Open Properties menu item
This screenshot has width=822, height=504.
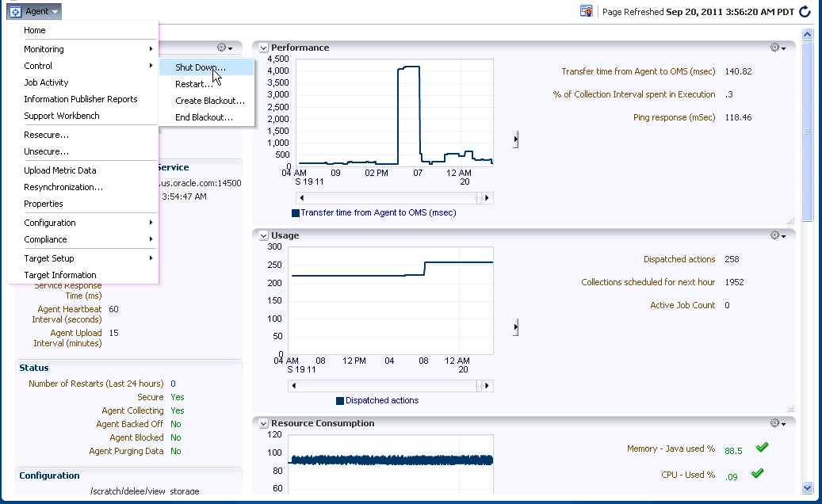(82, 204)
